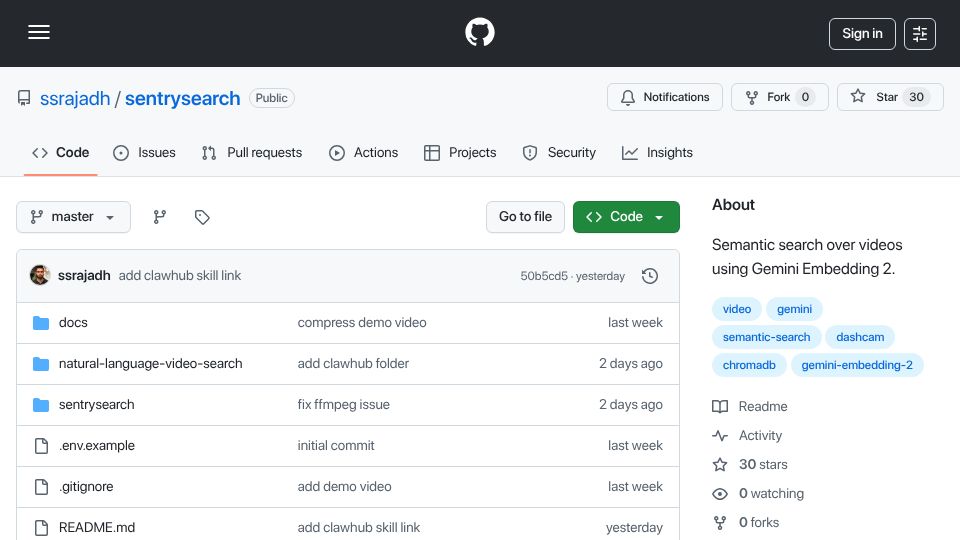The width and height of the screenshot is (960, 540).
Task: View commit history clock icon
Action: [650, 276]
